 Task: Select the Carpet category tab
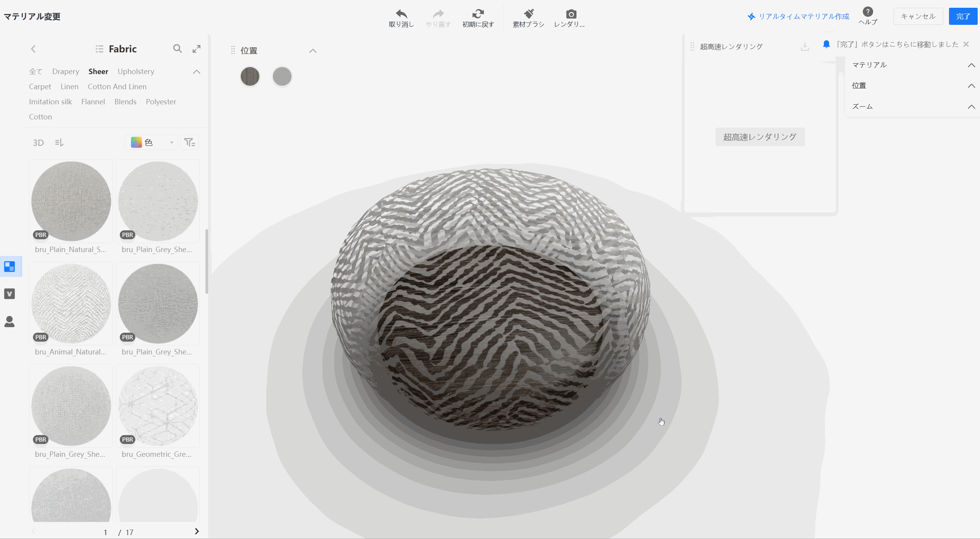(x=40, y=87)
